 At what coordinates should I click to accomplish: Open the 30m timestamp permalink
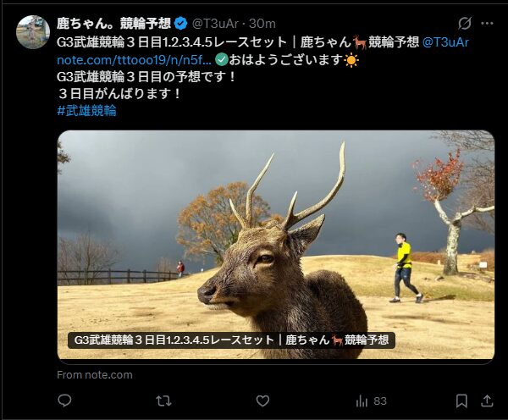pyautogui.click(x=262, y=24)
